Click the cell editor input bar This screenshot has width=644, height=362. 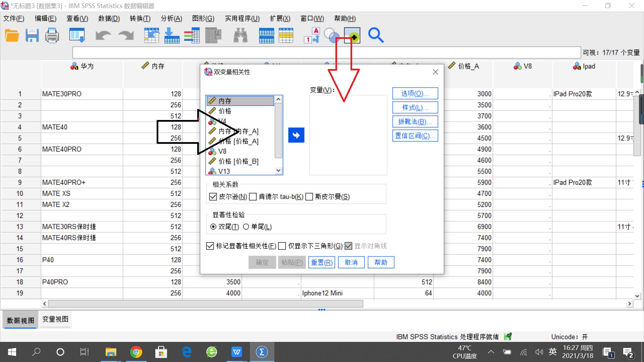[327, 53]
